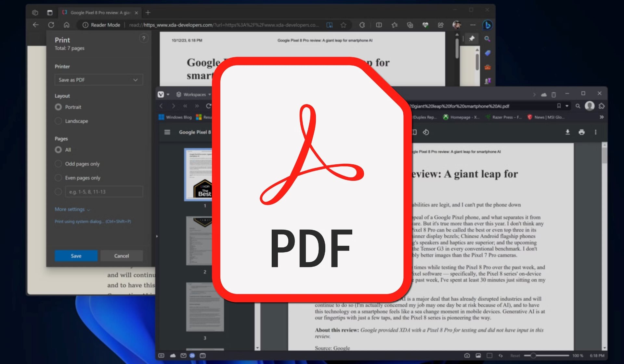
Task: Open the News MSI bookmark
Action: click(546, 117)
